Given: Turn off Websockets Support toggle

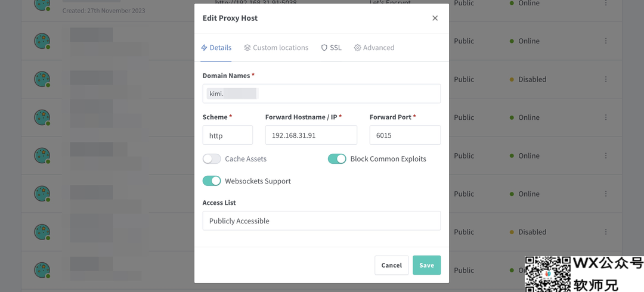Looking at the screenshot, I should click(x=212, y=181).
